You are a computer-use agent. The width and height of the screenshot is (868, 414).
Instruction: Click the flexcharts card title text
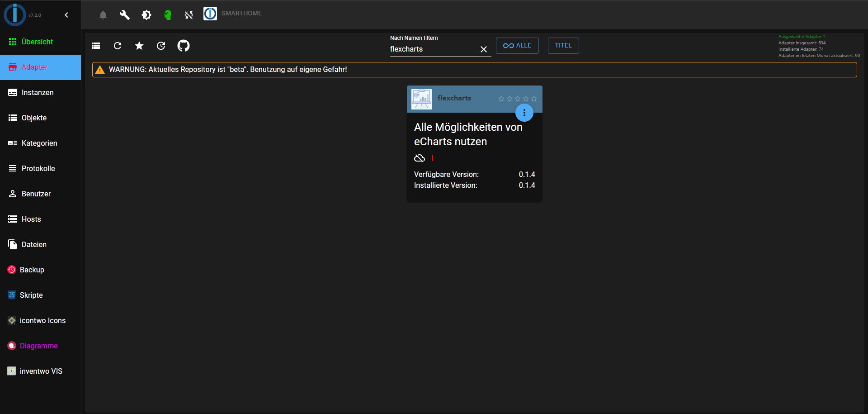click(x=454, y=98)
